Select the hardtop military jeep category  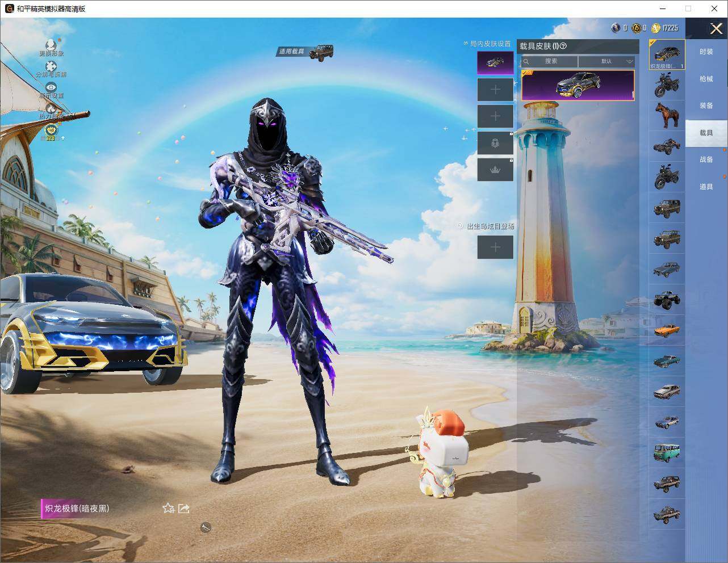point(667,208)
